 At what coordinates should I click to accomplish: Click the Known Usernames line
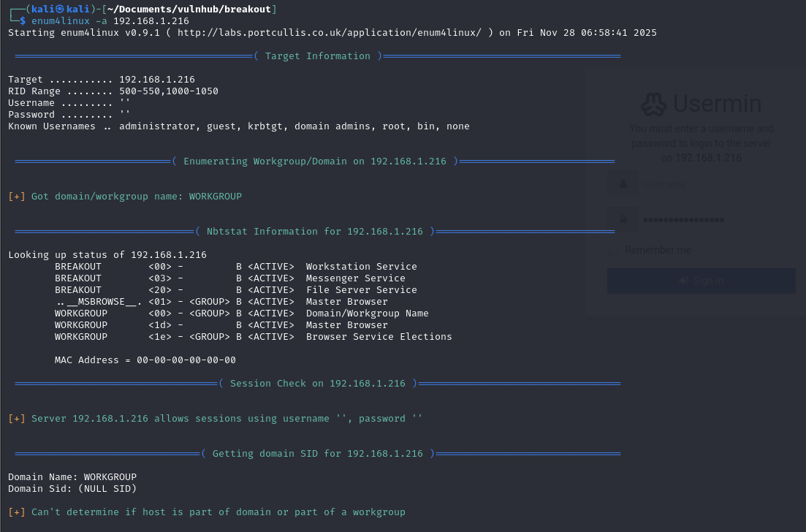pos(238,126)
